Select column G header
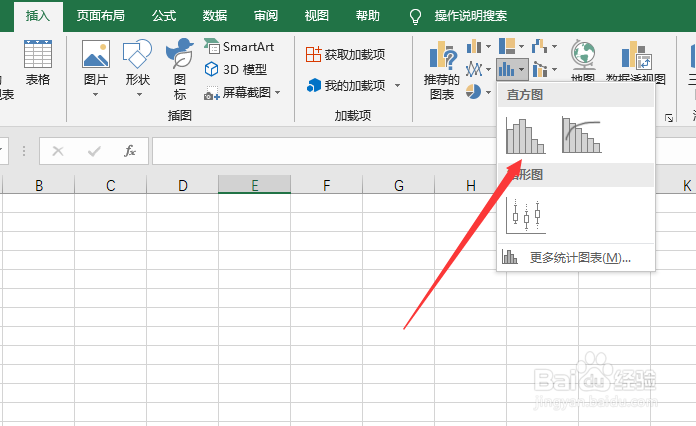Screen dimensions: 696x426 399,185
